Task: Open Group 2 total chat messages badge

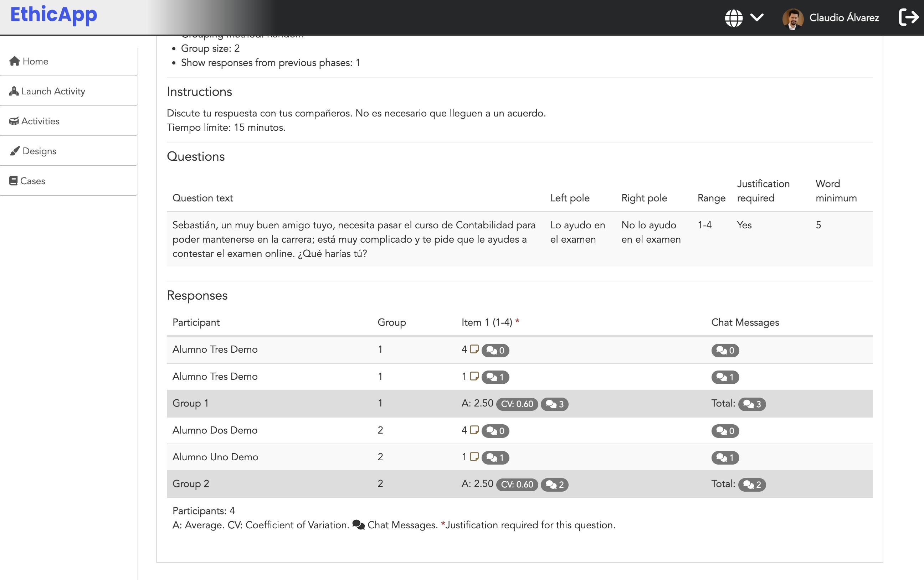Action: click(x=751, y=485)
